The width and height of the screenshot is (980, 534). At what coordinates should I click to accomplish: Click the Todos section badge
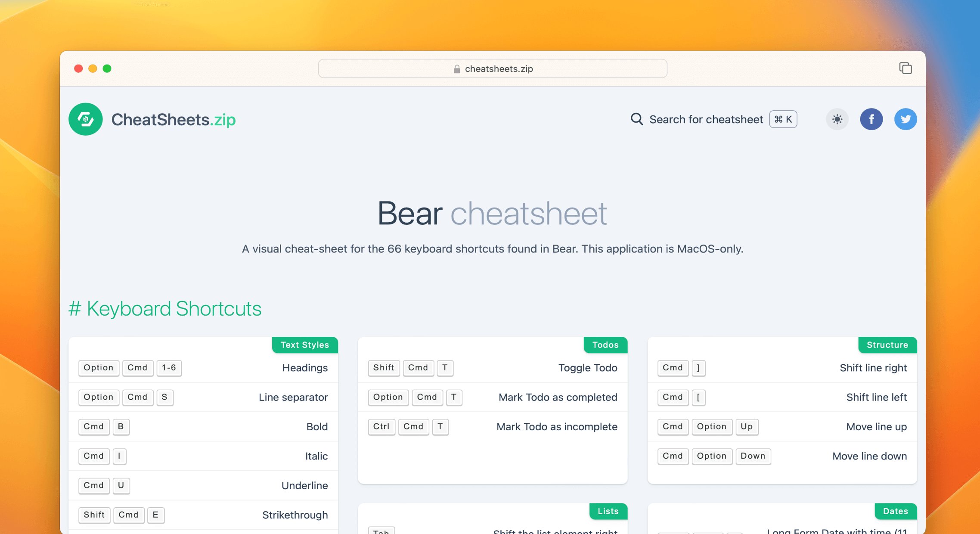point(605,345)
